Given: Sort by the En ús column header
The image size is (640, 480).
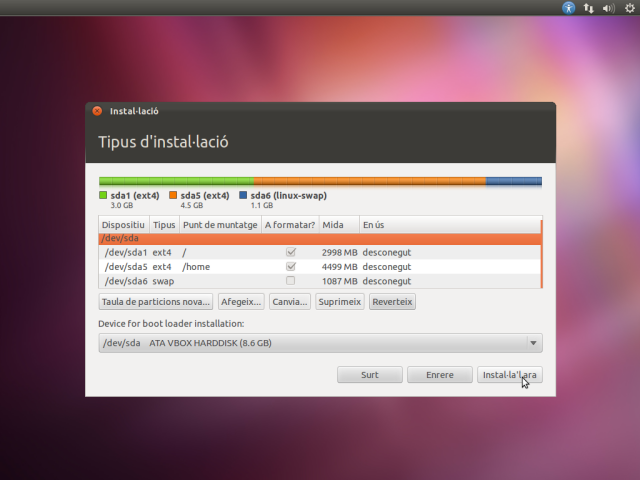Looking at the screenshot, I should click(x=450, y=225).
